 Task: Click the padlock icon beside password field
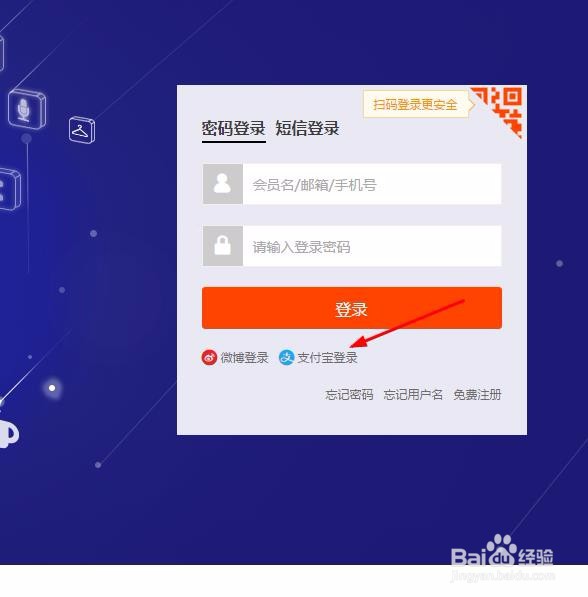tap(223, 246)
